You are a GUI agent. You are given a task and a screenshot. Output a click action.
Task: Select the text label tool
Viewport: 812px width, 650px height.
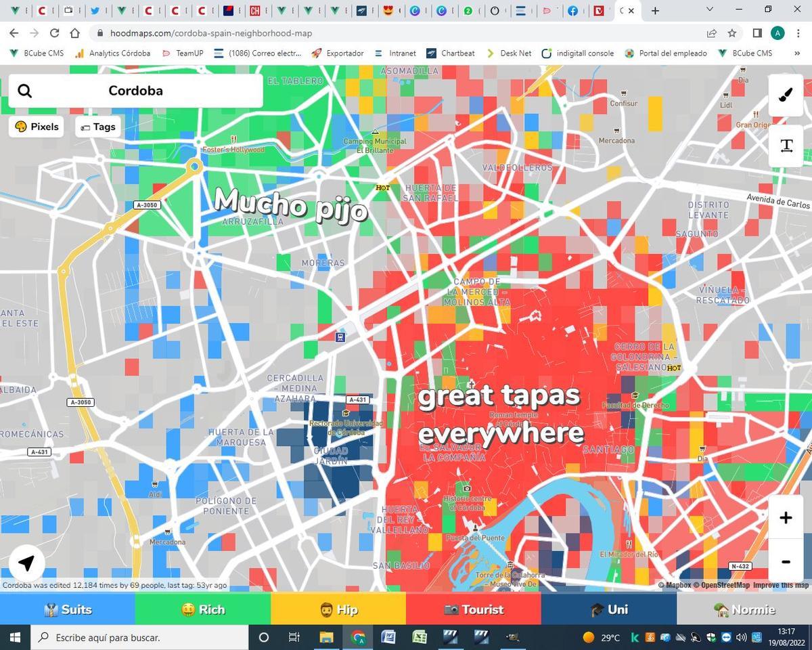click(786, 146)
